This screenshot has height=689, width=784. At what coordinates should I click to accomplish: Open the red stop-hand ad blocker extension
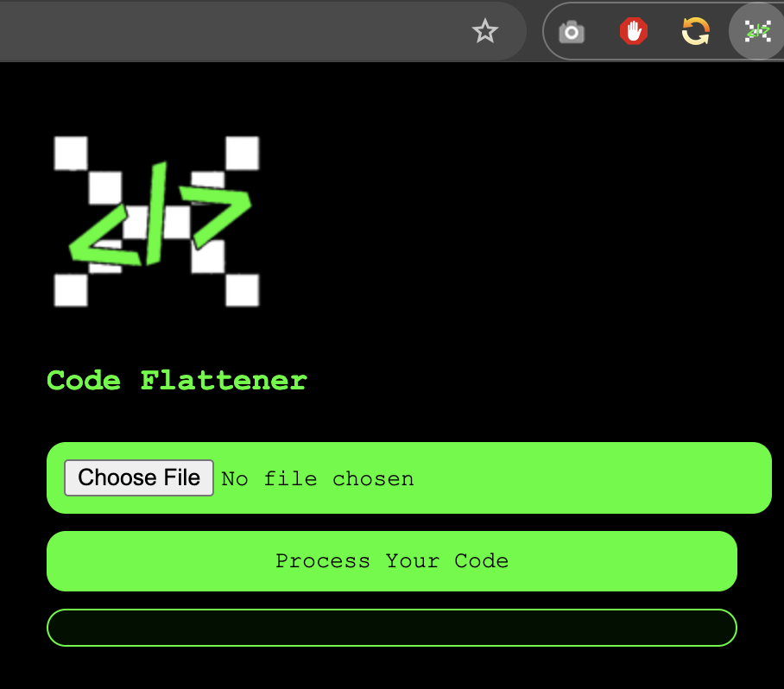[x=634, y=31]
